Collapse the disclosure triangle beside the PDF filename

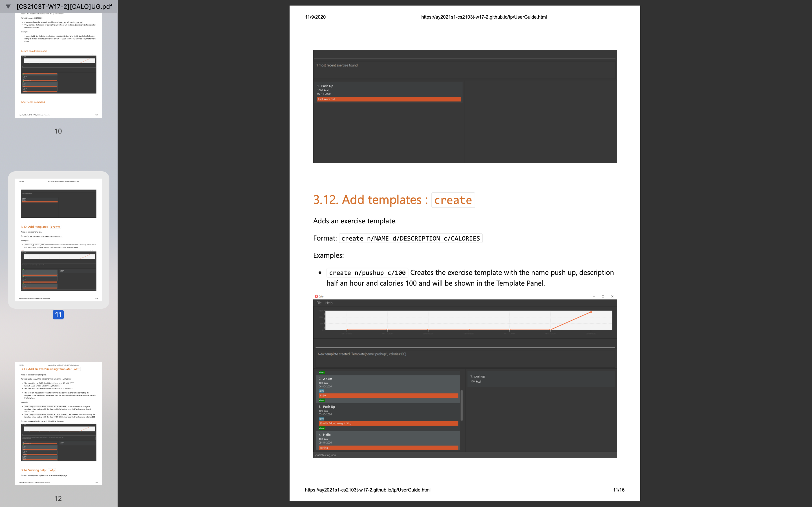tap(8, 6)
